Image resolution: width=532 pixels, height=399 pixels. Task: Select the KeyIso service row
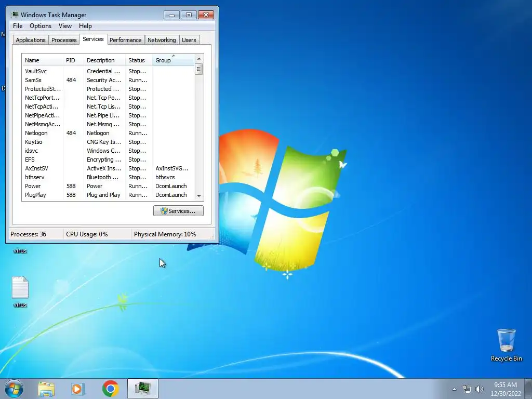click(108, 142)
